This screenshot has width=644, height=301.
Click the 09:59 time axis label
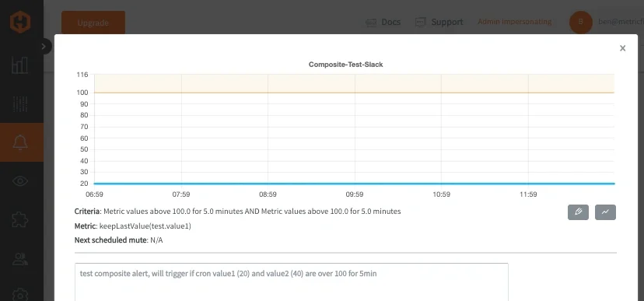(x=355, y=194)
